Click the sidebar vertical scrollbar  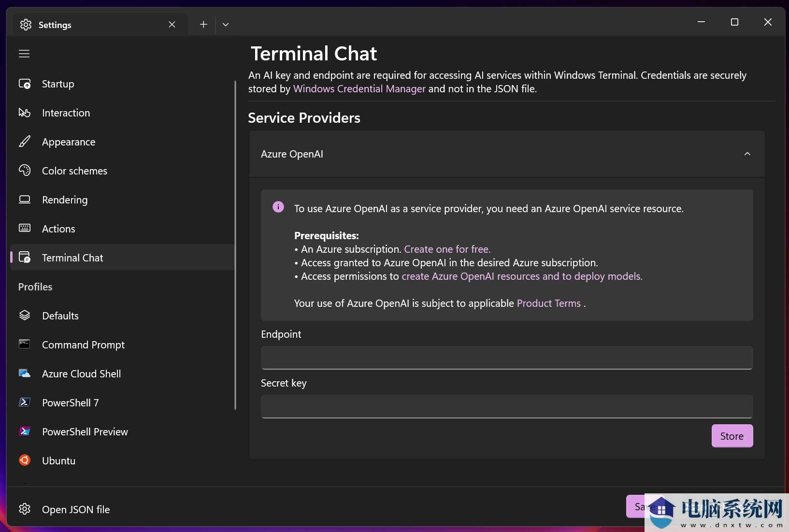pyautogui.click(x=235, y=245)
